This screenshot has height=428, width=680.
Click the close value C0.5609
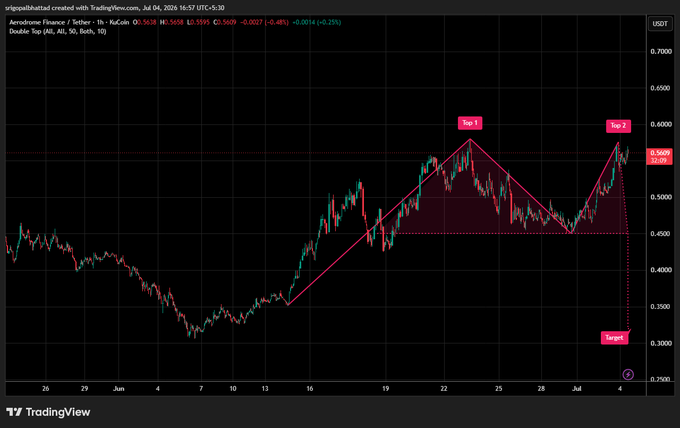[225, 22]
